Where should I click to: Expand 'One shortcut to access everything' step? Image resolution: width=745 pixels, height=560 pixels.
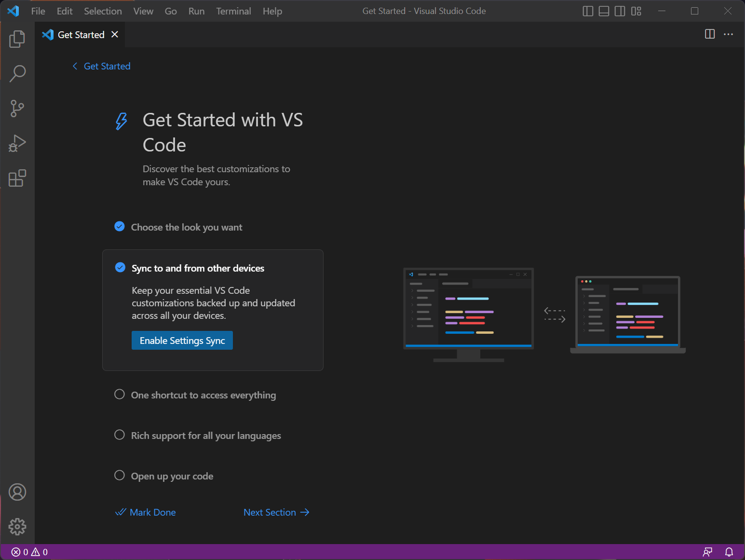(203, 395)
